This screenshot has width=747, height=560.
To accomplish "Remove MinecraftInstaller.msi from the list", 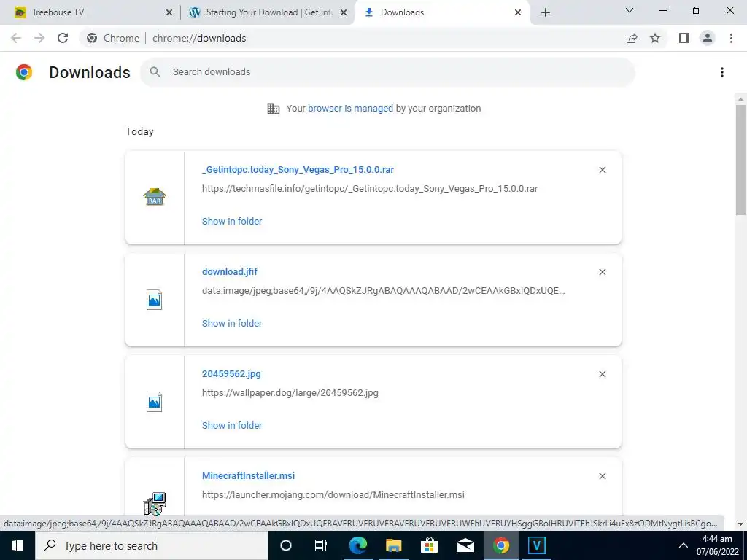I will coord(602,476).
